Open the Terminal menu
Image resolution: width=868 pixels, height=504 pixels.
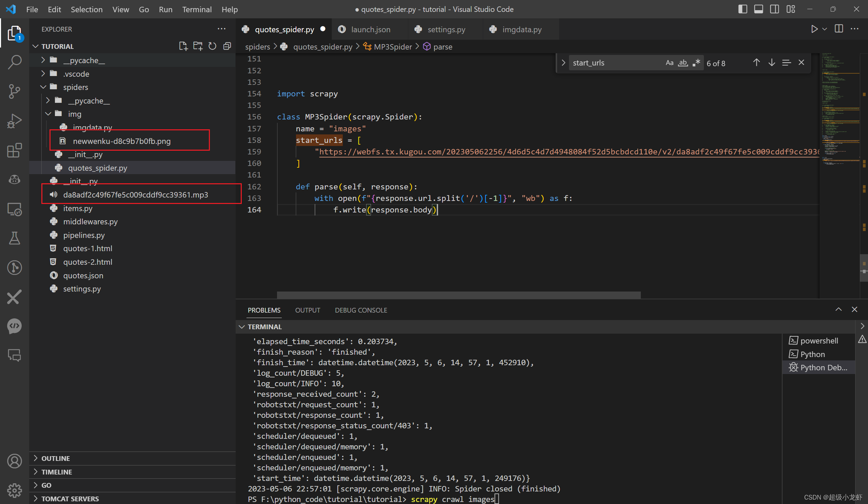click(x=197, y=9)
